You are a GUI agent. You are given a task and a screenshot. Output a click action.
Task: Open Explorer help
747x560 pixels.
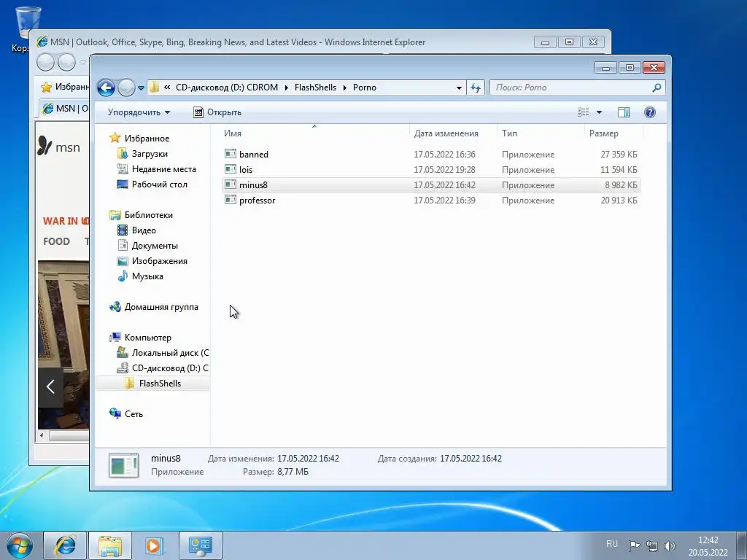(x=649, y=112)
